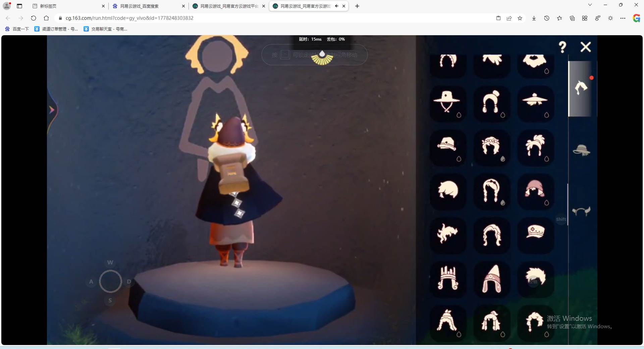
Task: Select the short bob hairstyle
Action: tap(448, 192)
